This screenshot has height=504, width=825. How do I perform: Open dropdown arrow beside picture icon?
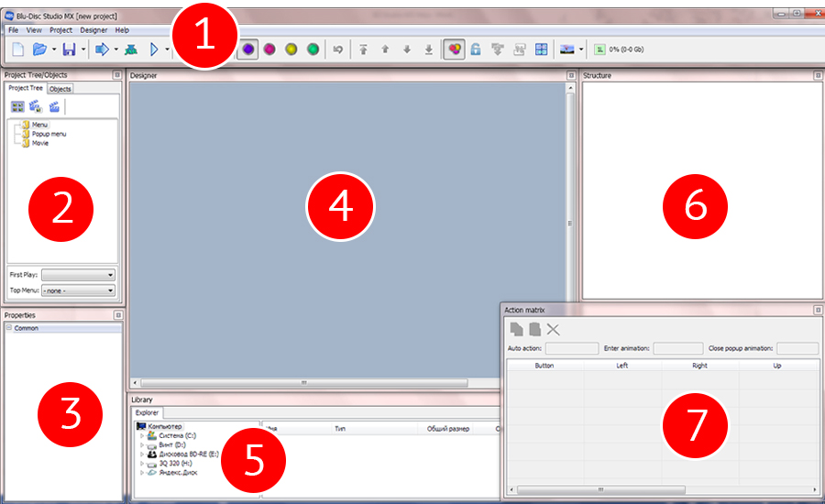click(x=581, y=49)
